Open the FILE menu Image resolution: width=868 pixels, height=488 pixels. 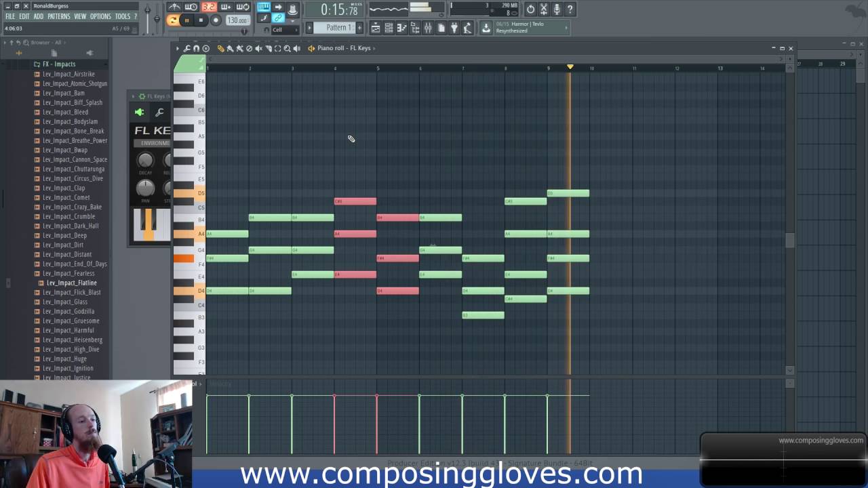point(10,16)
